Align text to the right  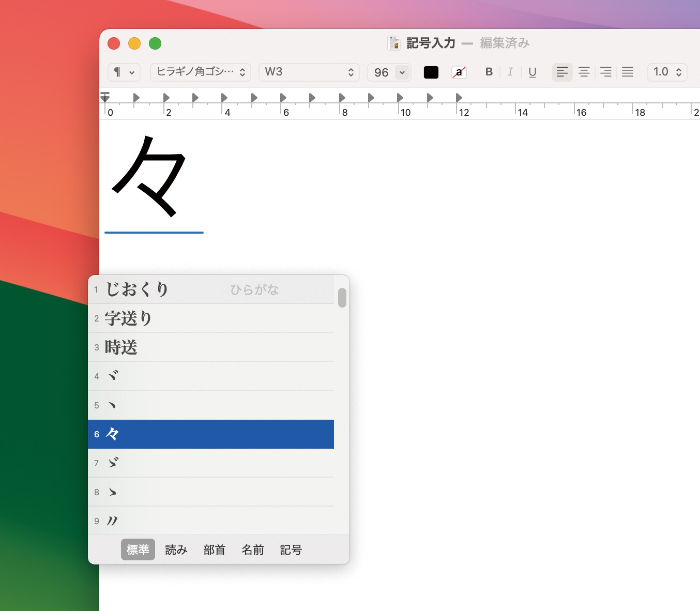tap(606, 72)
